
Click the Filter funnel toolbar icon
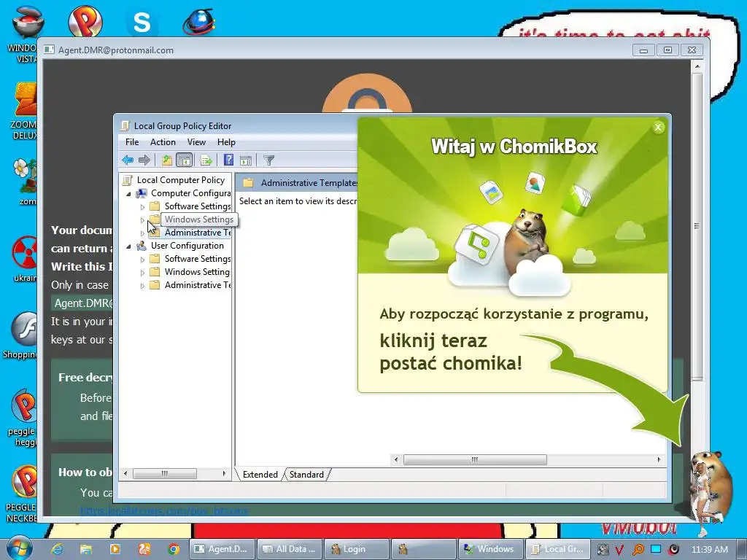tap(268, 160)
